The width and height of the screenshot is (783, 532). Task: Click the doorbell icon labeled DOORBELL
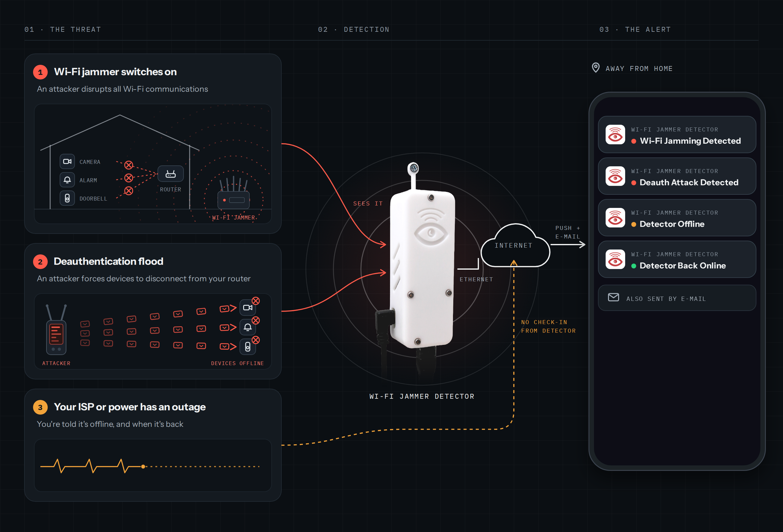67,198
